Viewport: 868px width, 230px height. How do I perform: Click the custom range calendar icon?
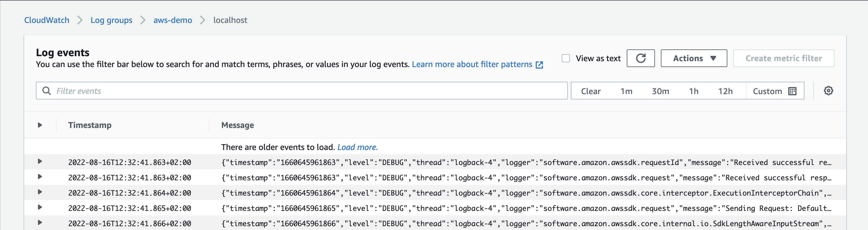(x=792, y=91)
